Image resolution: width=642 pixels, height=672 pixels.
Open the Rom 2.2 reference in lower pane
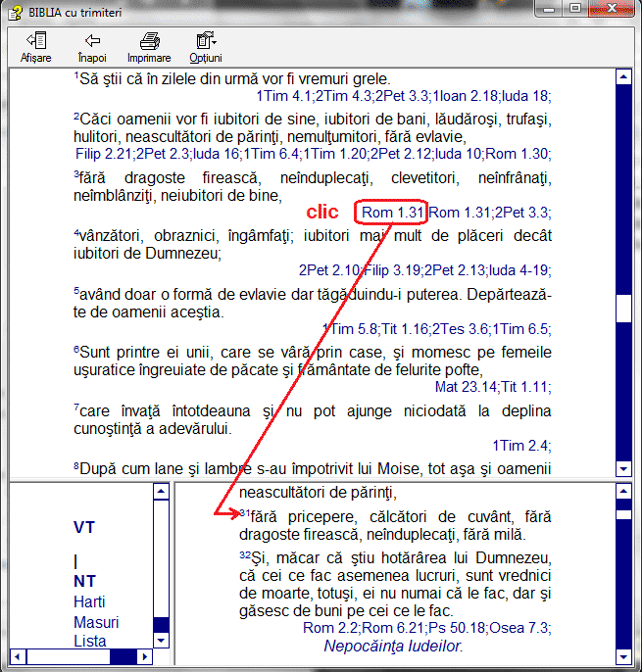point(330,628)
